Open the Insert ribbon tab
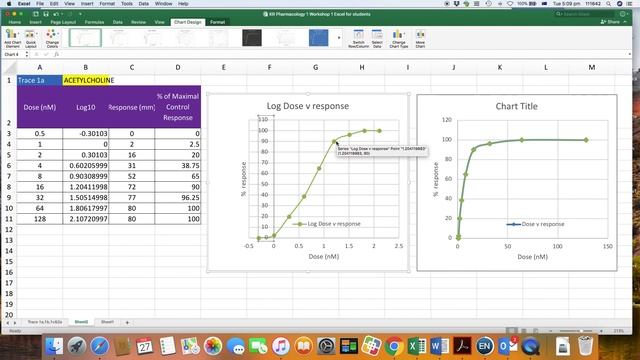Screen dimensions: 640x360 36,22
